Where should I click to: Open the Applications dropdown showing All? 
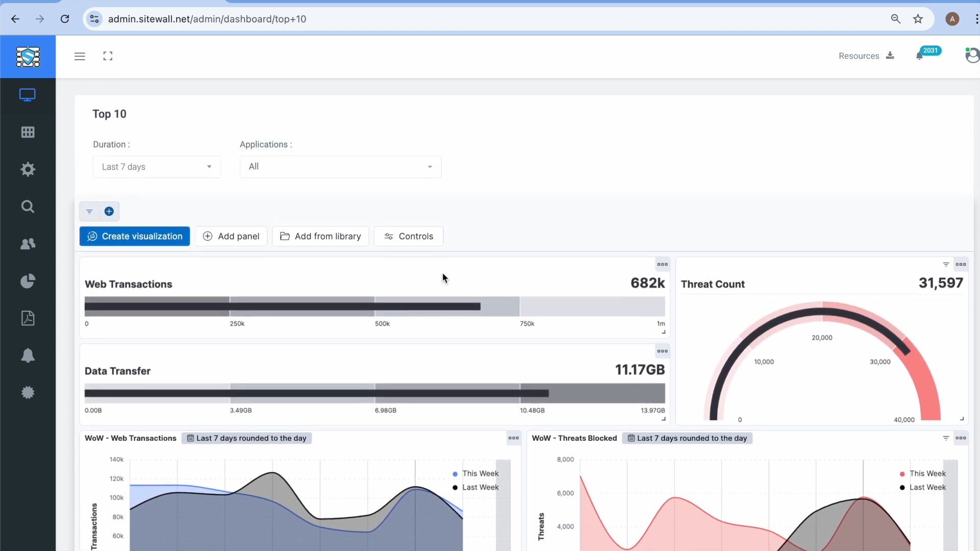(340, 167)
